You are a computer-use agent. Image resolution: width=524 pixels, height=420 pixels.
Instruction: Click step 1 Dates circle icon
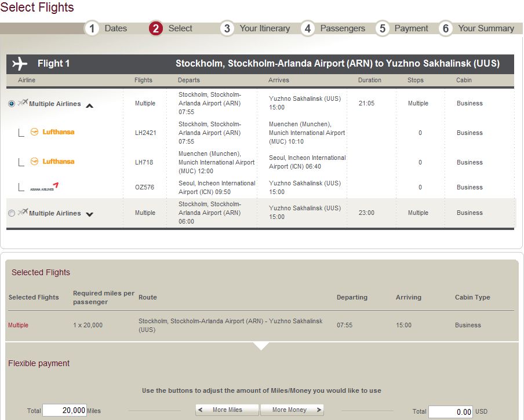click(92, 28)
